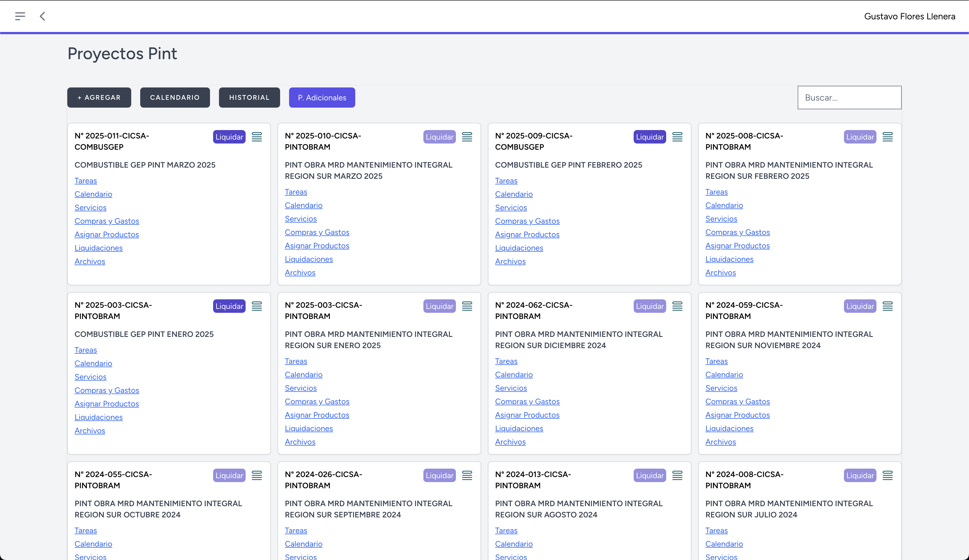Screen dimensions: 969x560
Task: Open the HISTORIAL button
Action: [x=249, y=98]
